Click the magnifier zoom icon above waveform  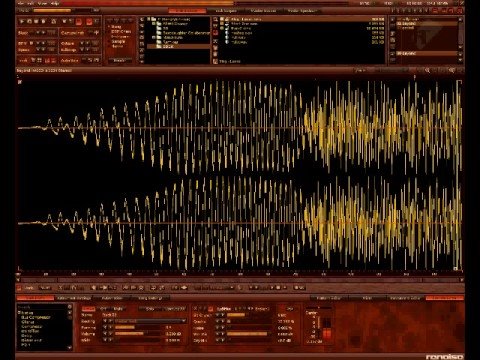pyautogui.click(x=427, y=70)
